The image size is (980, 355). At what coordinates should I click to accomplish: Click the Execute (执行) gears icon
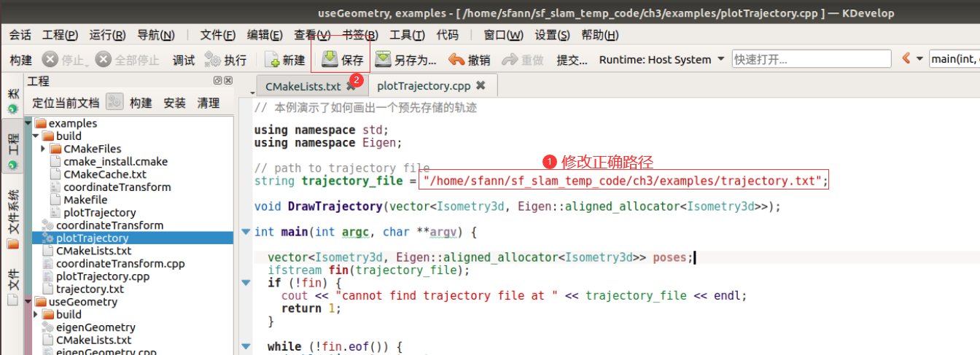point(212,60)
